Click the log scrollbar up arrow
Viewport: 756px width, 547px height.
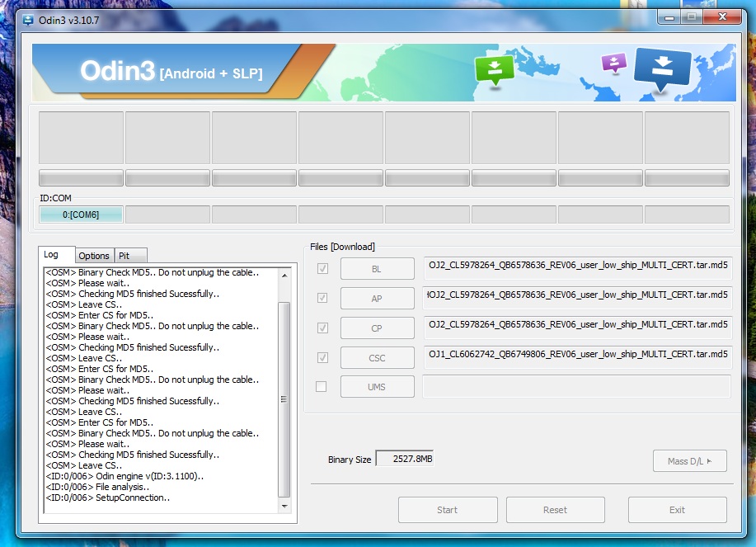(284, 276)
